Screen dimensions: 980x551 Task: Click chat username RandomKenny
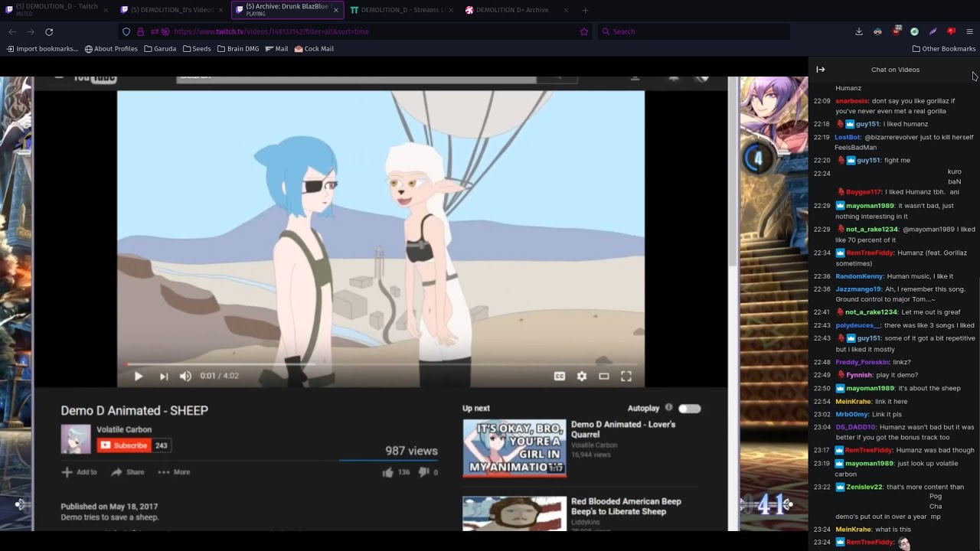859,276
